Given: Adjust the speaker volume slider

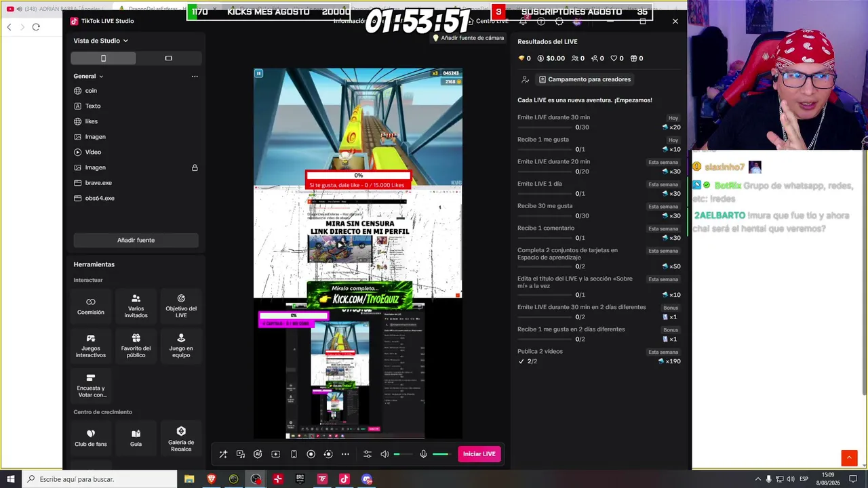Looking at the screenshot, I should pos(403,454).
